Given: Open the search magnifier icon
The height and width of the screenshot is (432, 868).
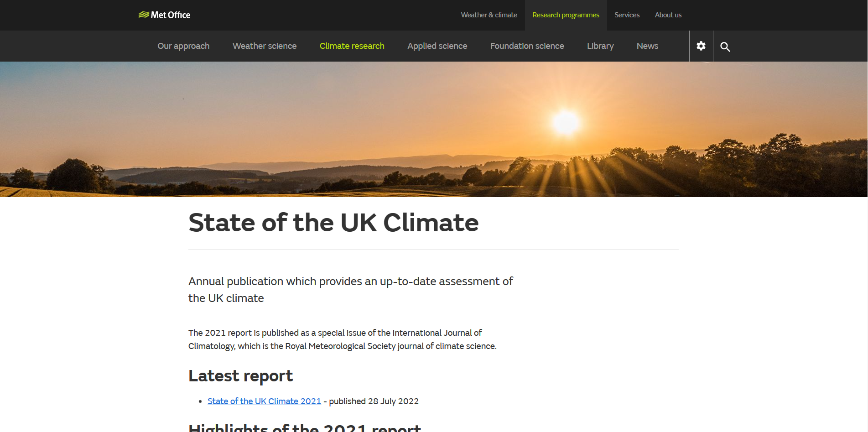Looking at the screenshot, I should pyautogui.click(x=725, y=47).
